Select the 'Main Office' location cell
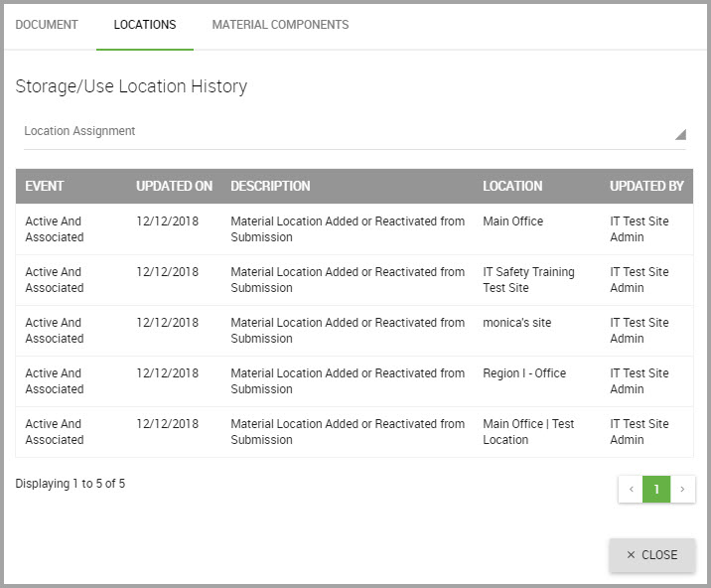 [512, 221]
